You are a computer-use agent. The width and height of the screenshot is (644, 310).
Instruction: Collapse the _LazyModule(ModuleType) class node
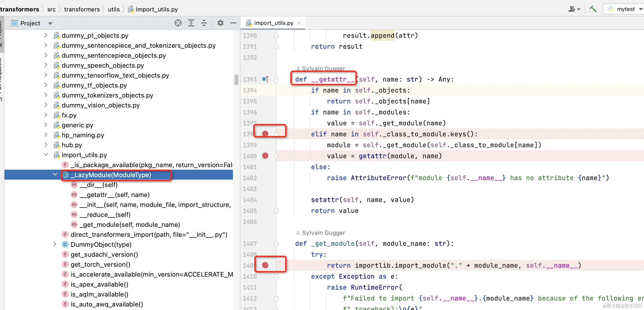pyautogui.click(x=55, y=174)
